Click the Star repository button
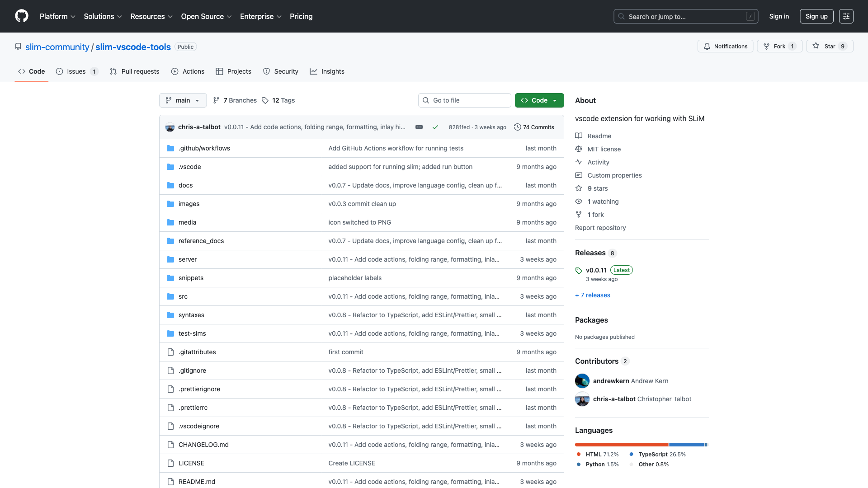Screen dimensions: 868x488 tap(829, 47)
